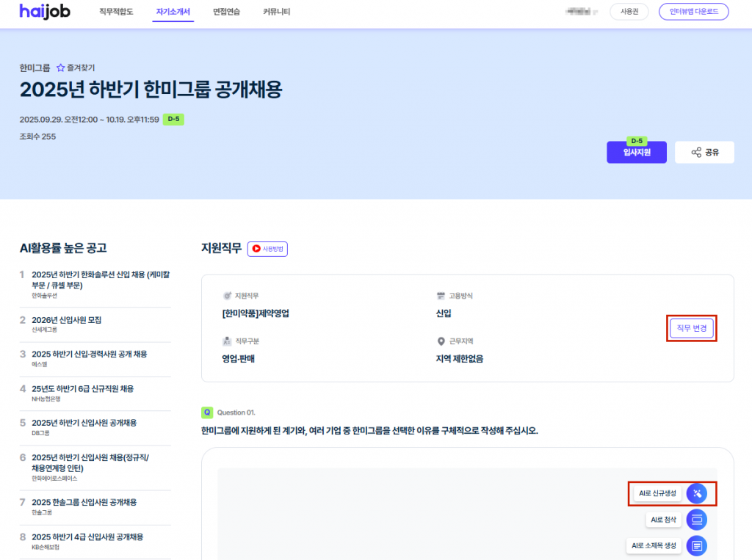Open the 사용방법 video guide icon

tap(267, 249)
